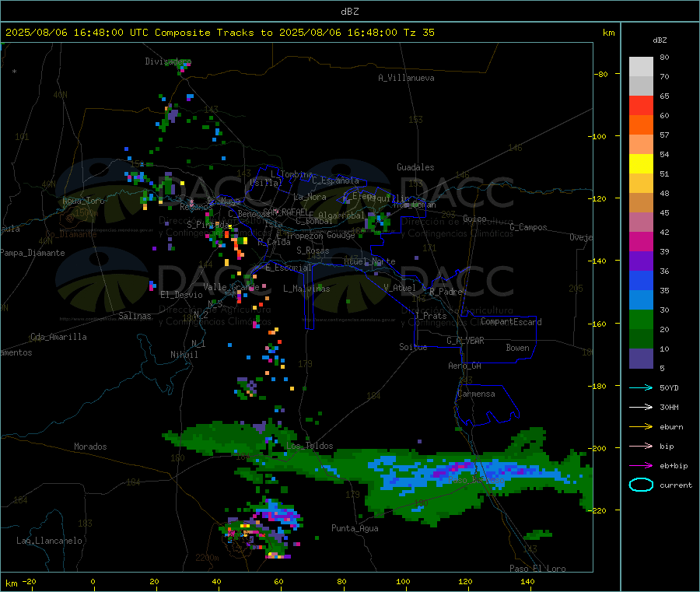Pick the bright yellow 51–54 dBZ swatch
The height and width of the screenshot is (592, 700).
tap(641, 164)
